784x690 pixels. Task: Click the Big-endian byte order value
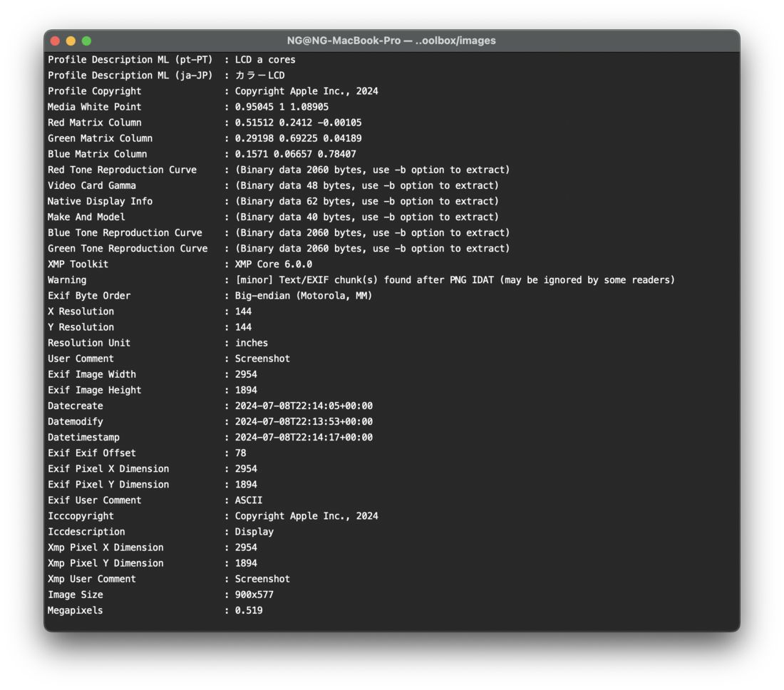coord(304,296)
